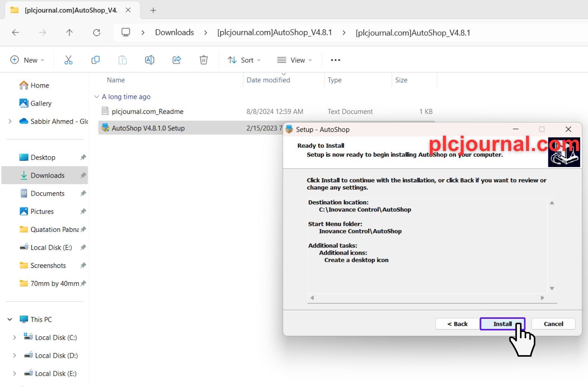This screenshot has height=387, width=588.
Task: Open the Sort dropdown menu
Action: click(x=244, y=60)
